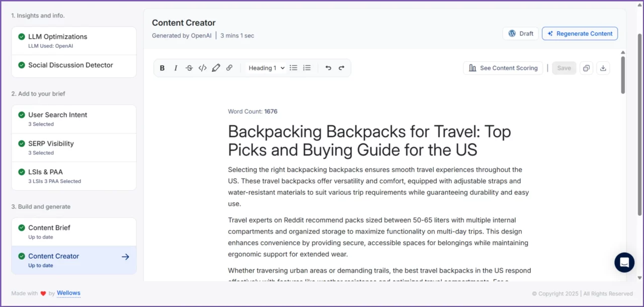Insert code block with code icon
Screen dimensions: 644x307
pyautogui.click(x=203, y=68)
